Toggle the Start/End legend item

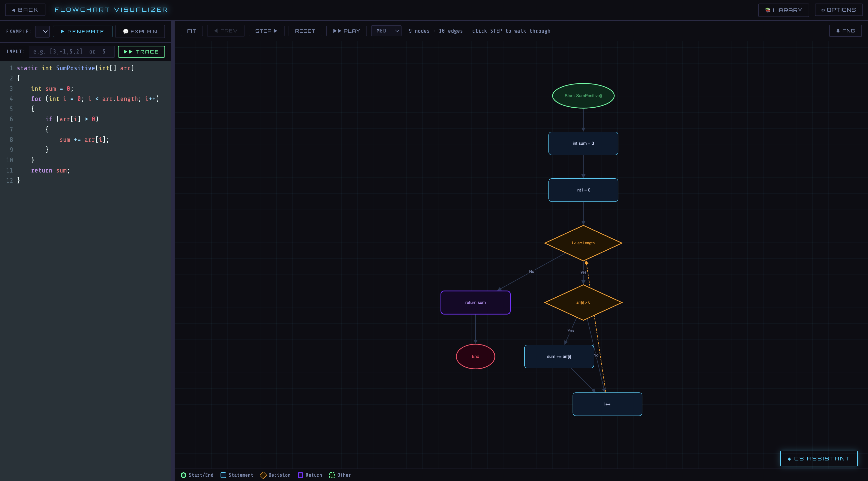pos(184,475)
